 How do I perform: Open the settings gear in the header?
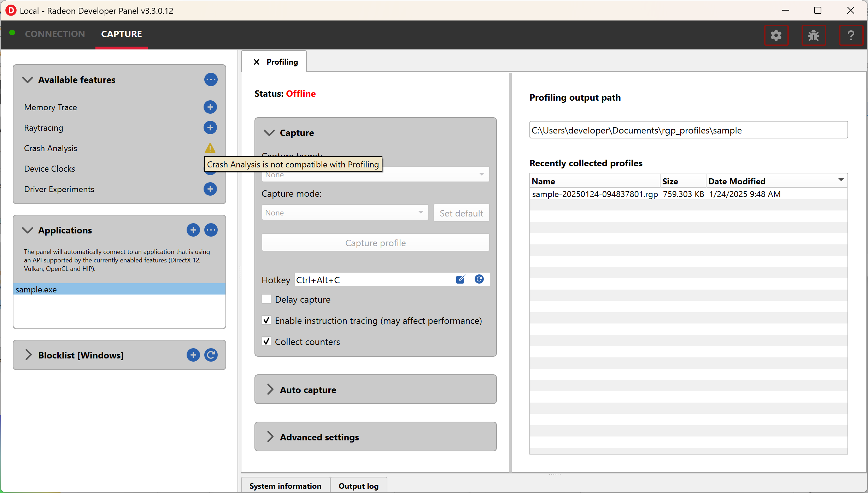(776, 35)
